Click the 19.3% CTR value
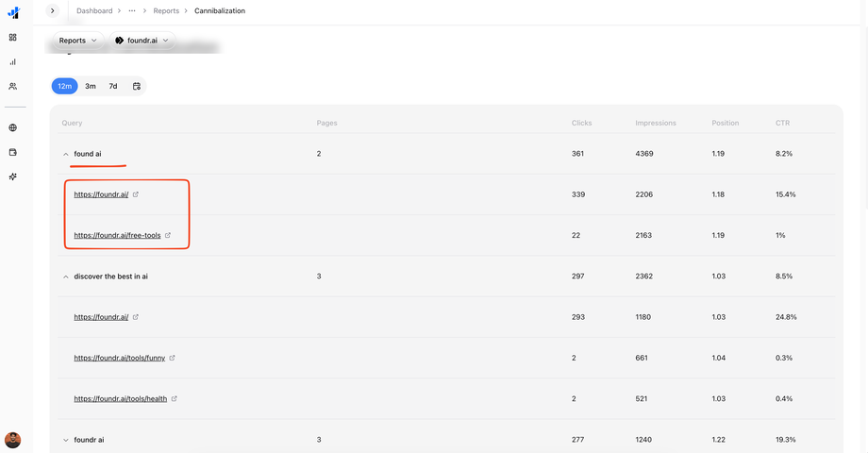Viewport: 868px width, 453px height. click(786, 440)
